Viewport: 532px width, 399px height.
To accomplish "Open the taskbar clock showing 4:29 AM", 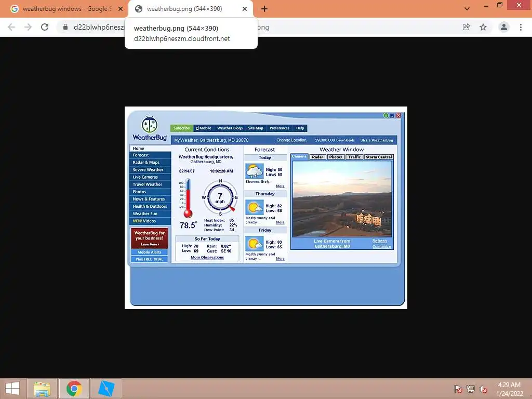I will click(509, 389).
